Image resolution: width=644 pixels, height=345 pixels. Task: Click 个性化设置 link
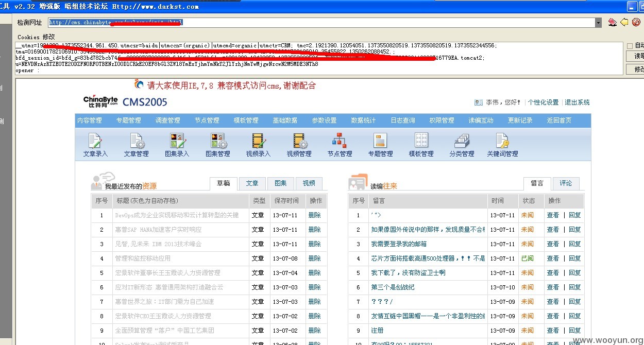pyautogui.click(x=544, y=102)
